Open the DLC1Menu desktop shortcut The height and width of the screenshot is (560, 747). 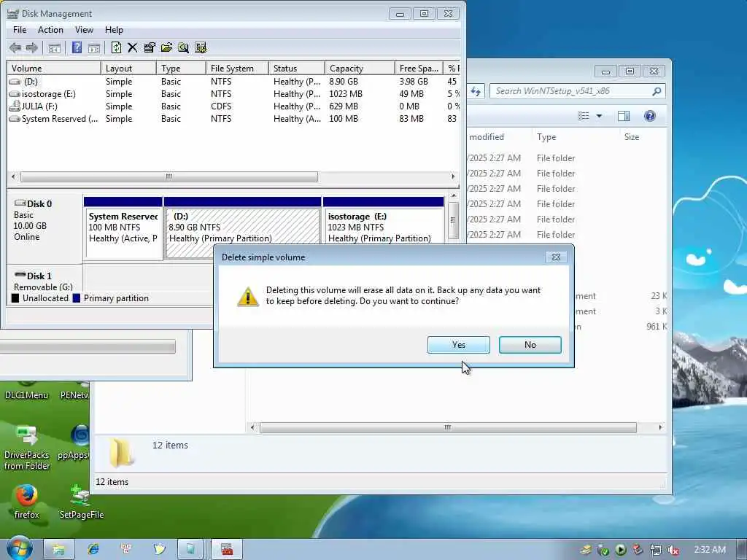coord(26,391)
